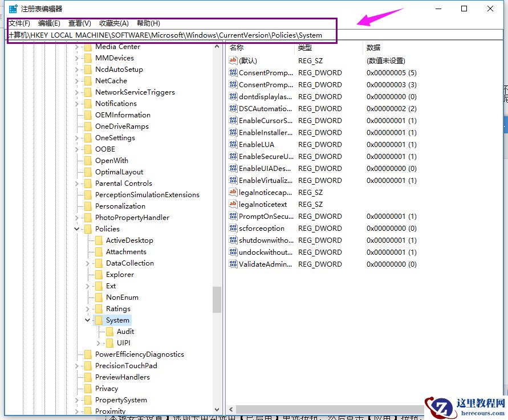Viewport: 508px width, 420px height.
Task: Click the highlighted System key folder icon
Action: 99,320
